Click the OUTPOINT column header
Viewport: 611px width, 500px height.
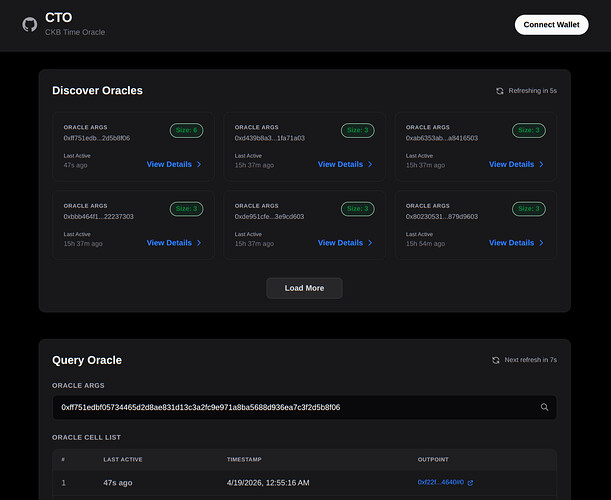tap(433, 459)
